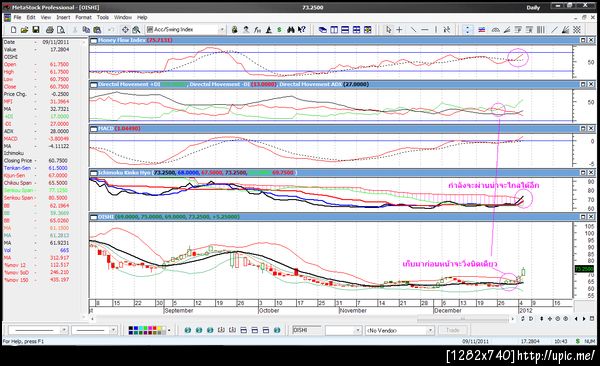This screenshot has height=366, width=600.
Task: Select the vertical line drawing tool
Action: [x=435, y=29]
